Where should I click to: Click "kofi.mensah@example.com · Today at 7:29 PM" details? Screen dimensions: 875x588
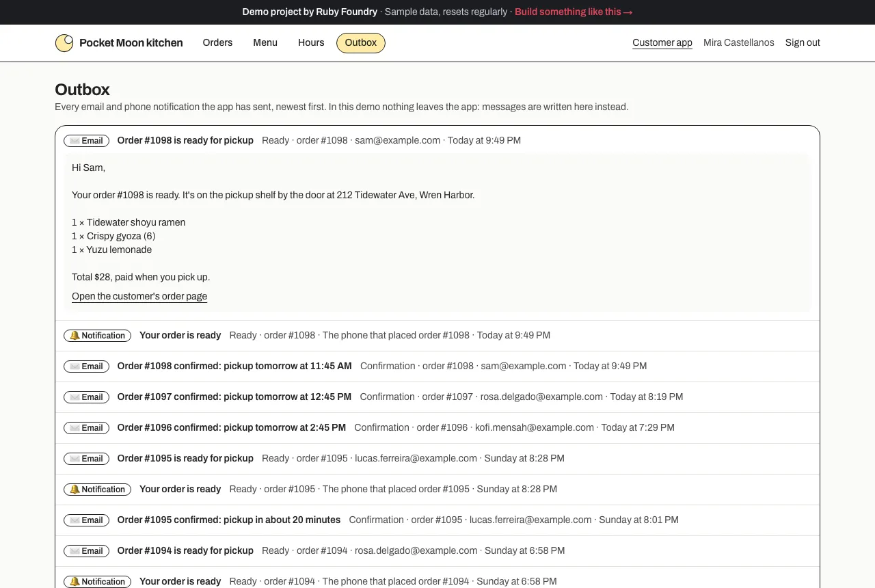click(x=575, y=427)
